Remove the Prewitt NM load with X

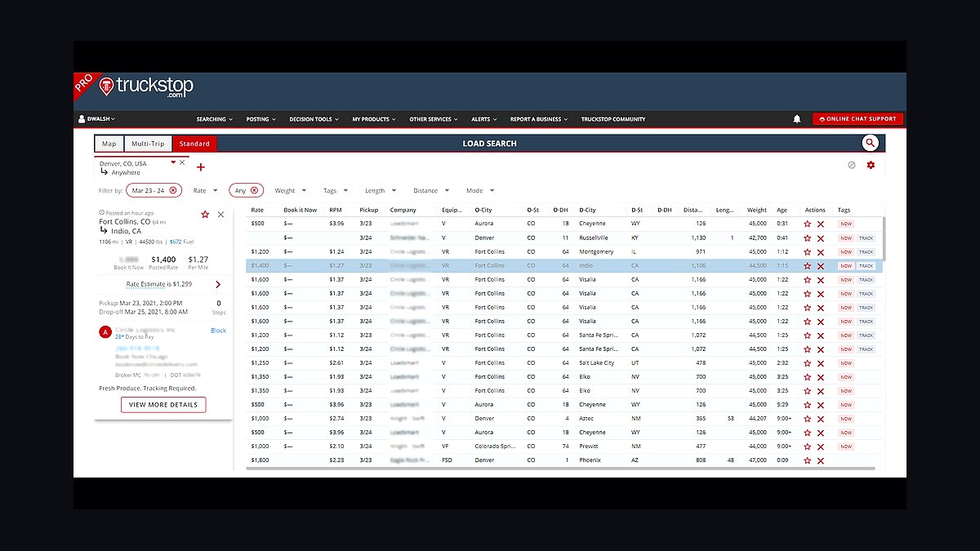click(x=821, y=446)
